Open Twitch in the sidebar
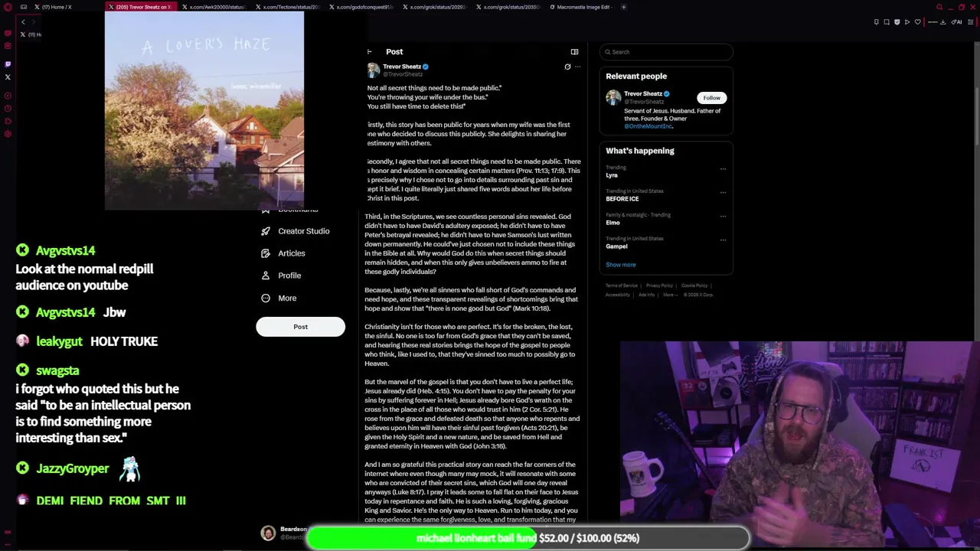980x551 pixels. tap(8, 64)
